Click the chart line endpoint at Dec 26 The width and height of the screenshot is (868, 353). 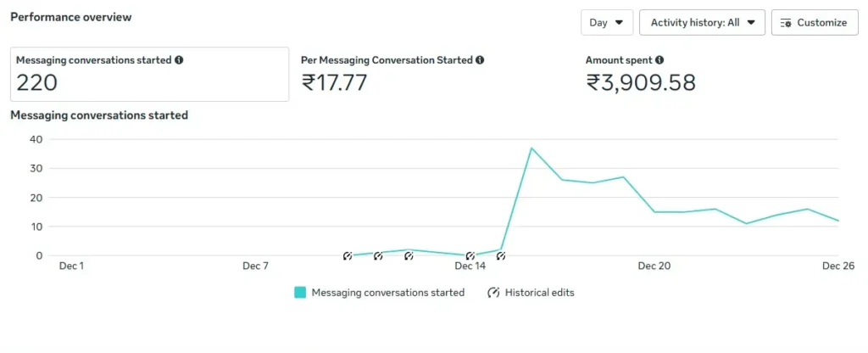point(838,221)
